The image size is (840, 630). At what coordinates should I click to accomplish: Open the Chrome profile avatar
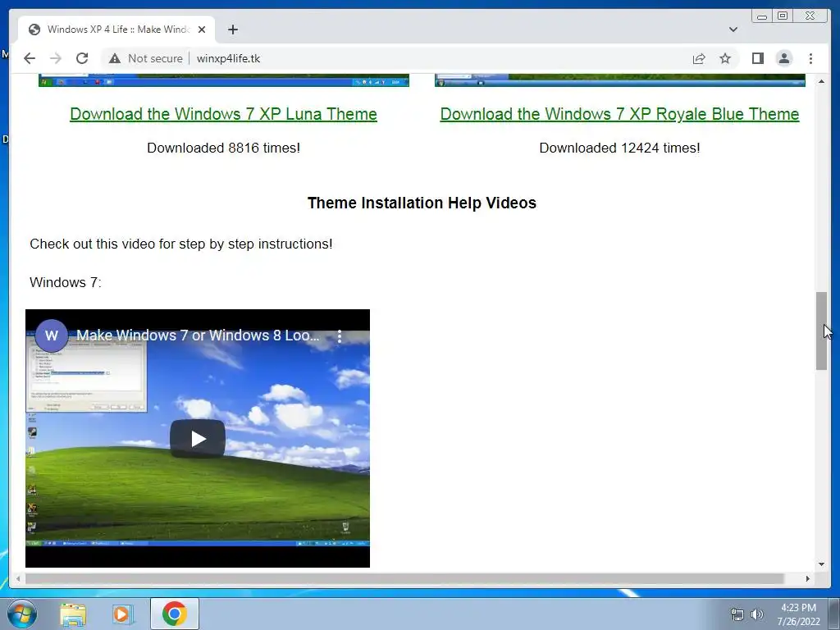[783, 58]
